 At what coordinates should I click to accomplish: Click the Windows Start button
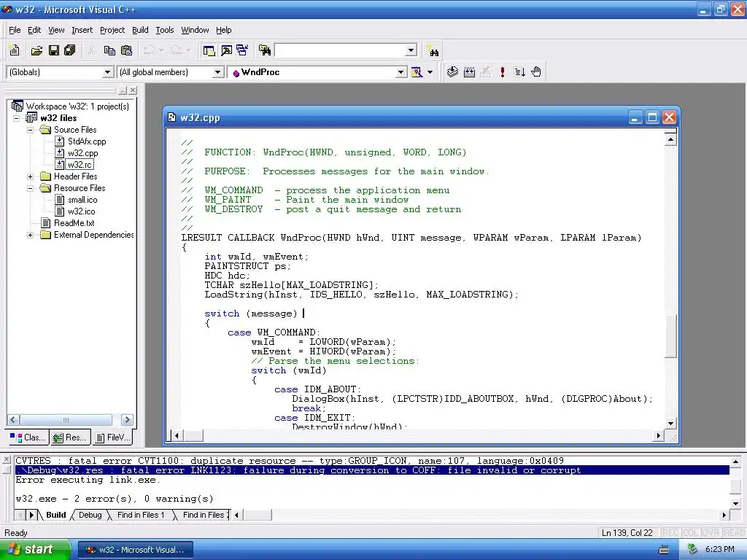pos(35,550)
